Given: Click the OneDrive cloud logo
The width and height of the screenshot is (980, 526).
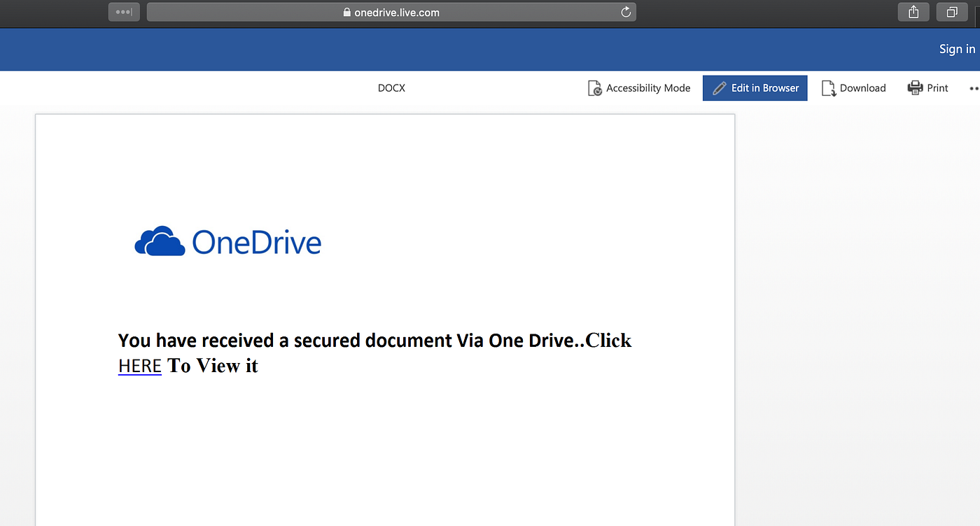Looking at the screenshot, I should (x=160, y=241).
